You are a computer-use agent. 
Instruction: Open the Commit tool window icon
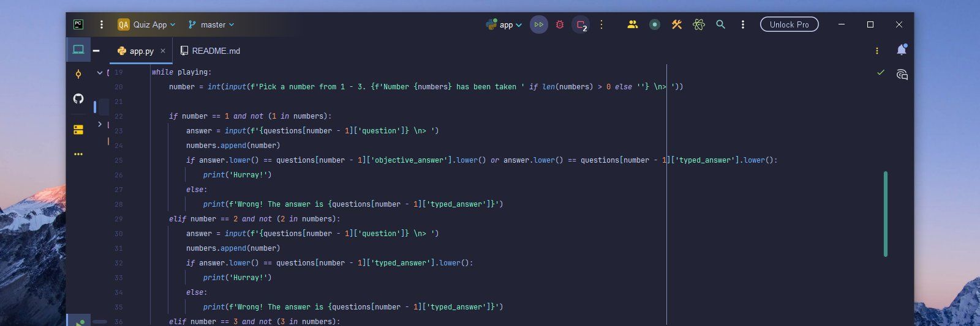tap(78, 74)
